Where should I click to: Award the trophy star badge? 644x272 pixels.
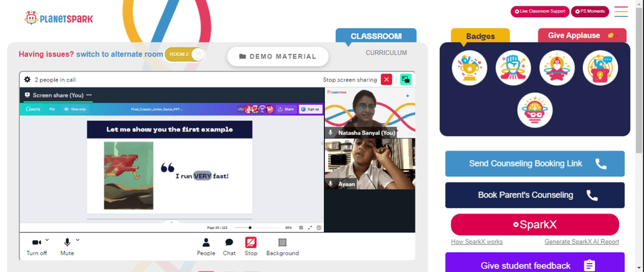(x=469, y=68)
